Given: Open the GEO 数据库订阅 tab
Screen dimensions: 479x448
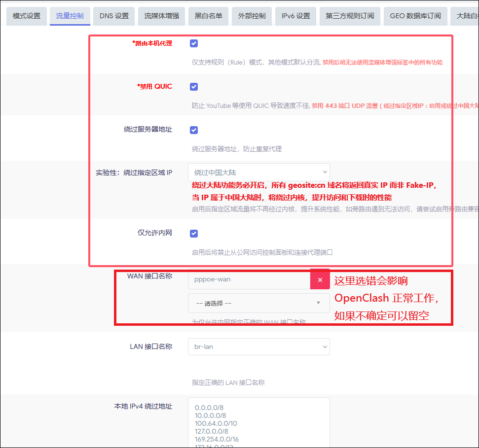Looking at the screenshot, I should pyautogui.click(x=415, y=16).
